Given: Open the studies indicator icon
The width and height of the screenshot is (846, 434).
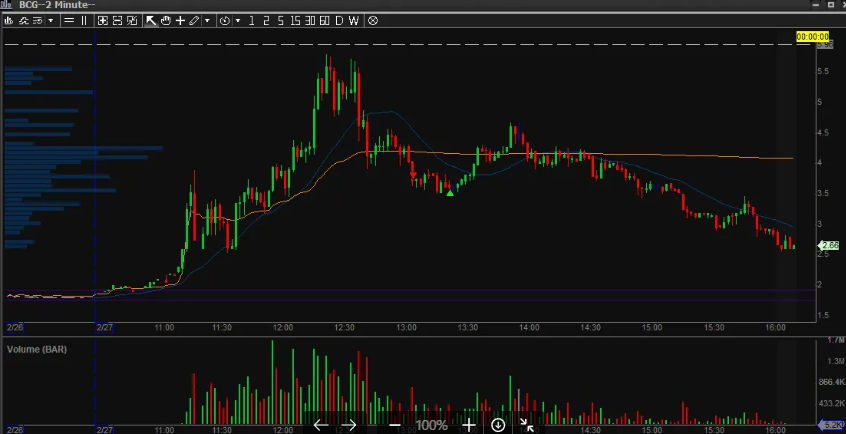Looking at the screenshot, I should pyautogui.click(x=24, y=21).
